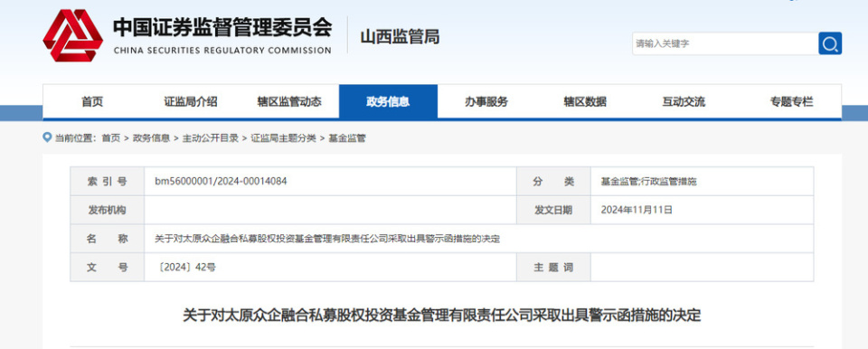Viewport: 868px width, 349px height.
Task: Click the 中国证券监督管理委员会 header title
Action: tap(222, 28)
